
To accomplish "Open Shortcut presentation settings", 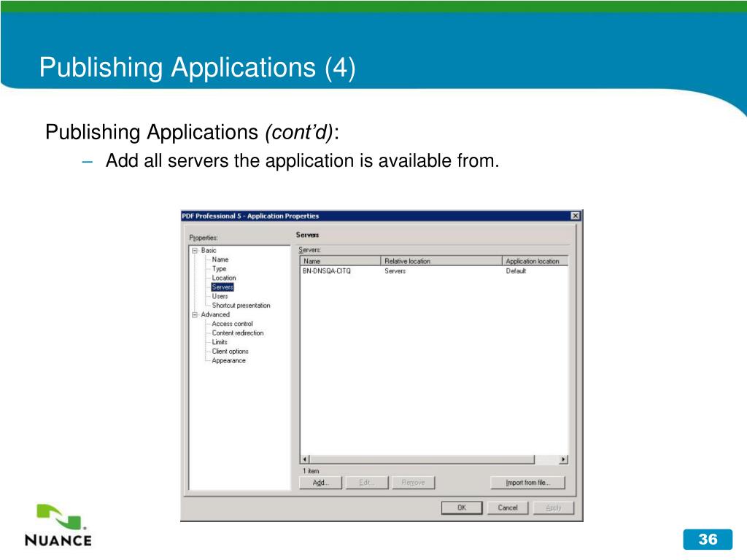I will 241,306.
